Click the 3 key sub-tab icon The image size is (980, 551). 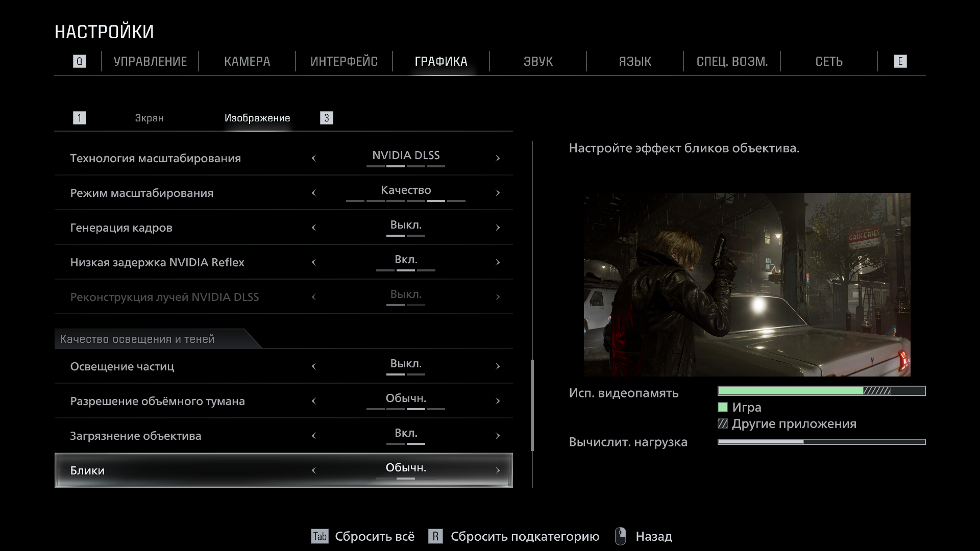[326, 118]
